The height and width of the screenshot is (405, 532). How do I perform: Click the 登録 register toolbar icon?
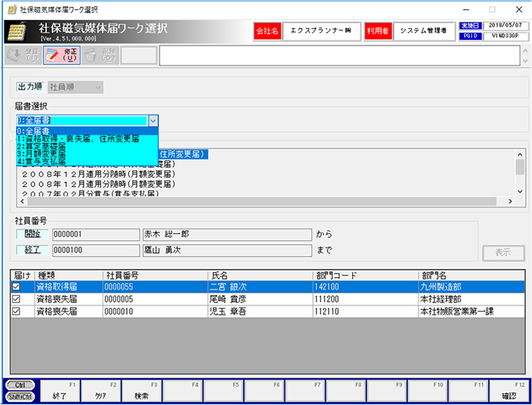tap(21, 55)
